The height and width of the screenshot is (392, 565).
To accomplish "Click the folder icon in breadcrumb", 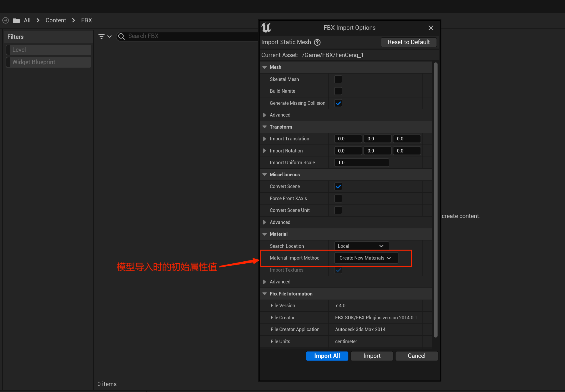I will [16, 20].
